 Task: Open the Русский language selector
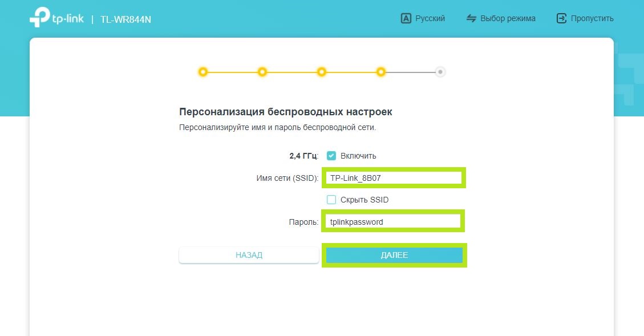click(x=430, y=19)
